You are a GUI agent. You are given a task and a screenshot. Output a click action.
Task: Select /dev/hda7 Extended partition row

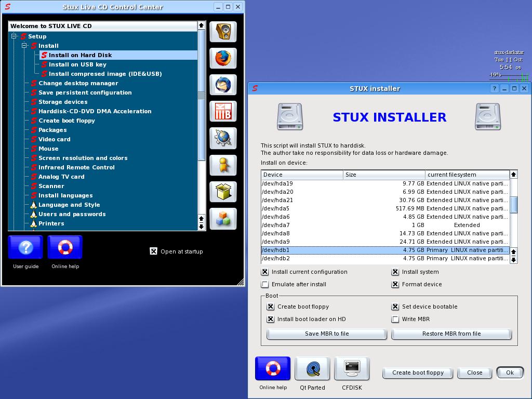pyautogui.click(x=385, y=225)
